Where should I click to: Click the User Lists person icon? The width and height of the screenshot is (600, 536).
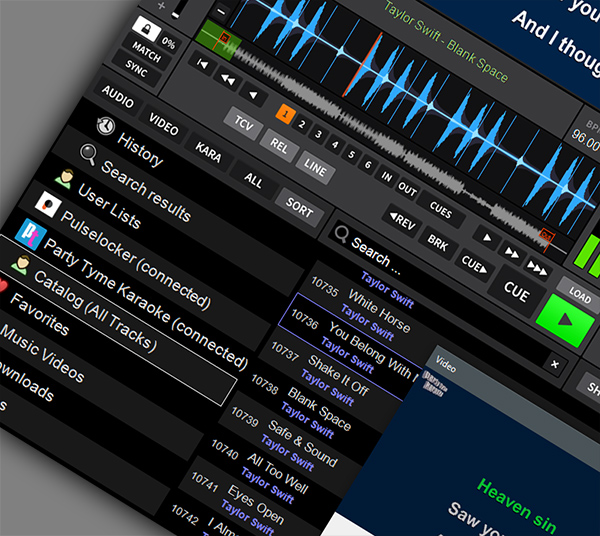pos(65,179)
